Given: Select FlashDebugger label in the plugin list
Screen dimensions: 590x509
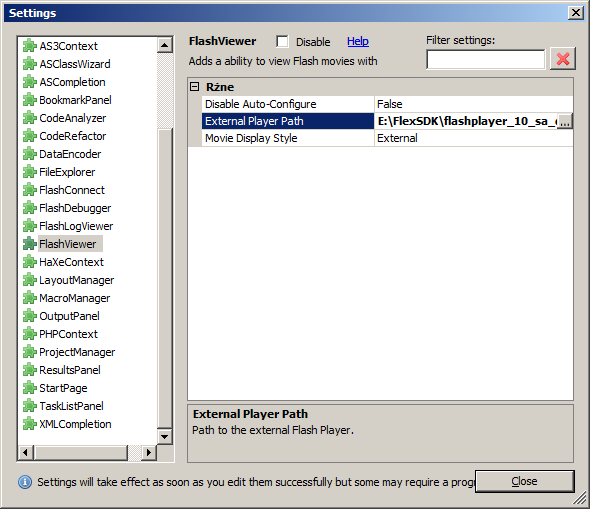Looking at the screenshot, I should [75, 208].
